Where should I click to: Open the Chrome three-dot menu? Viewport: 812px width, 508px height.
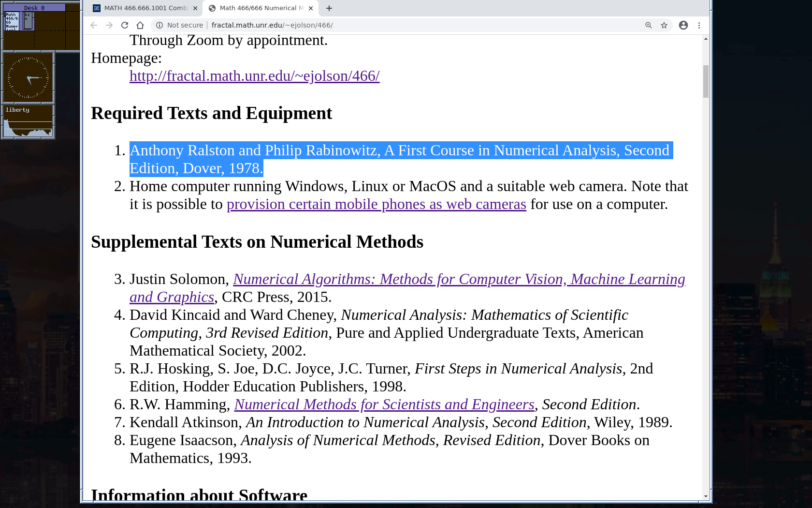pyautogui.click(x=699, y=25)
